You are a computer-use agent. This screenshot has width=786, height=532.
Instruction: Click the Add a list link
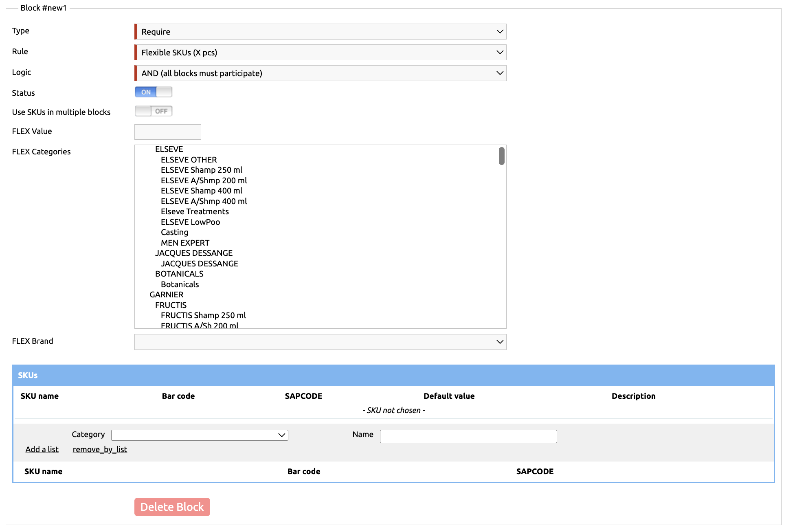pos(42,449)
